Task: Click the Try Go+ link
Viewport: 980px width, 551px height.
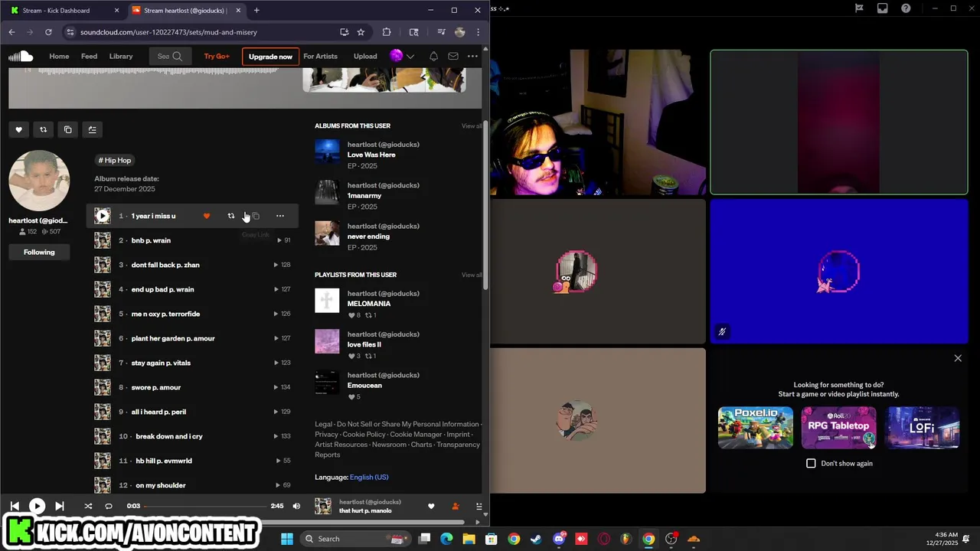Action: (x=217, y=56)
